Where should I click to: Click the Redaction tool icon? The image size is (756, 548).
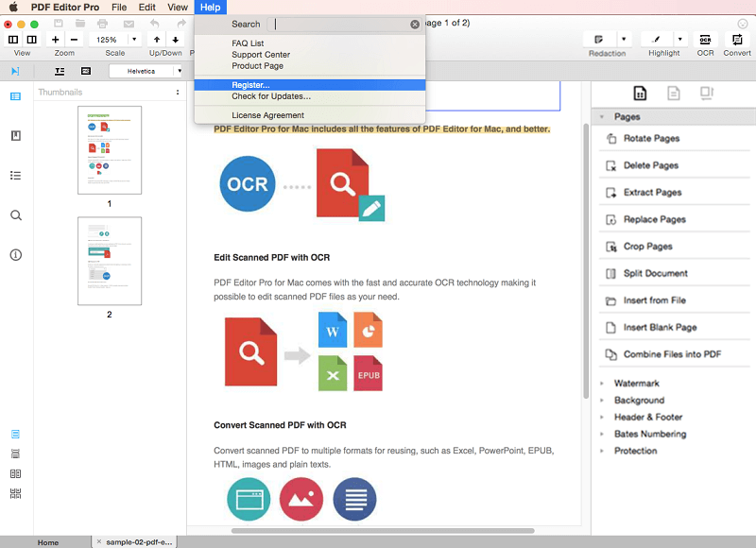(598, 40)
